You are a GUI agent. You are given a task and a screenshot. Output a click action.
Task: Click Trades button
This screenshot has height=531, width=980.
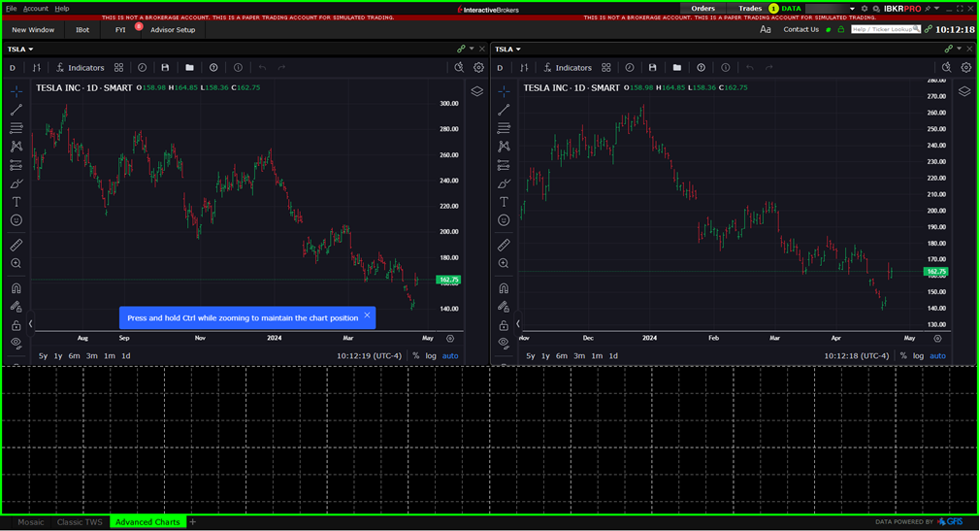coord(750,9)
